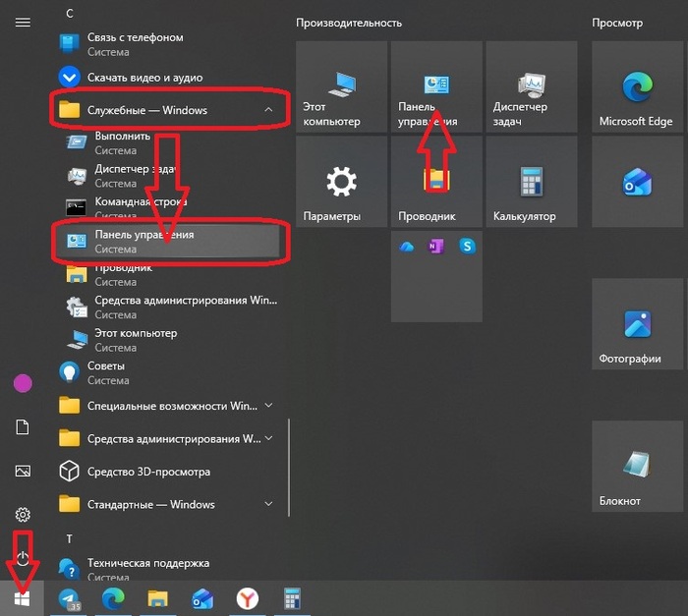Expand the hamburger menu at top left

[23, 22]
